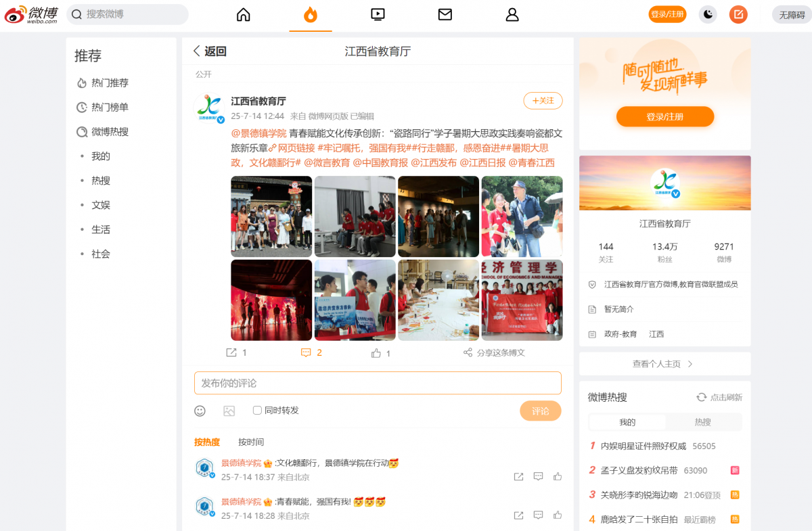The image size is (812, 531).
Task: Click the +关注 follow button
Action: [543, 101]
